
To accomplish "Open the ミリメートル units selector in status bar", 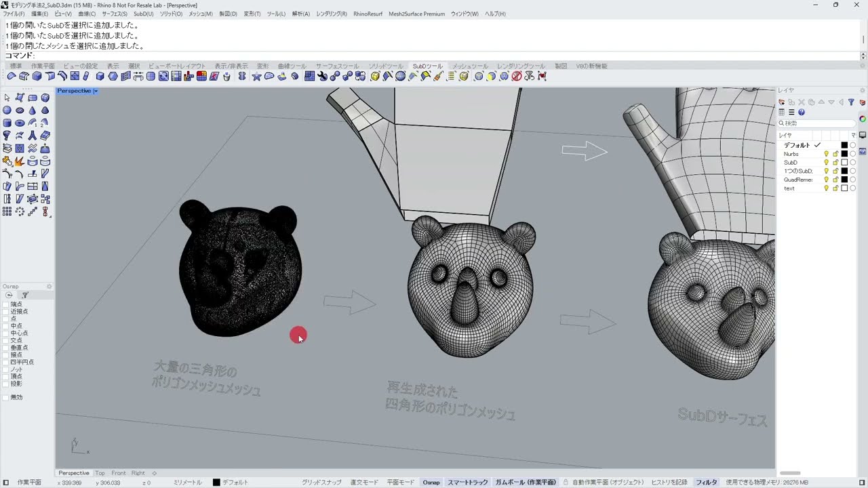I will (188, 483).
